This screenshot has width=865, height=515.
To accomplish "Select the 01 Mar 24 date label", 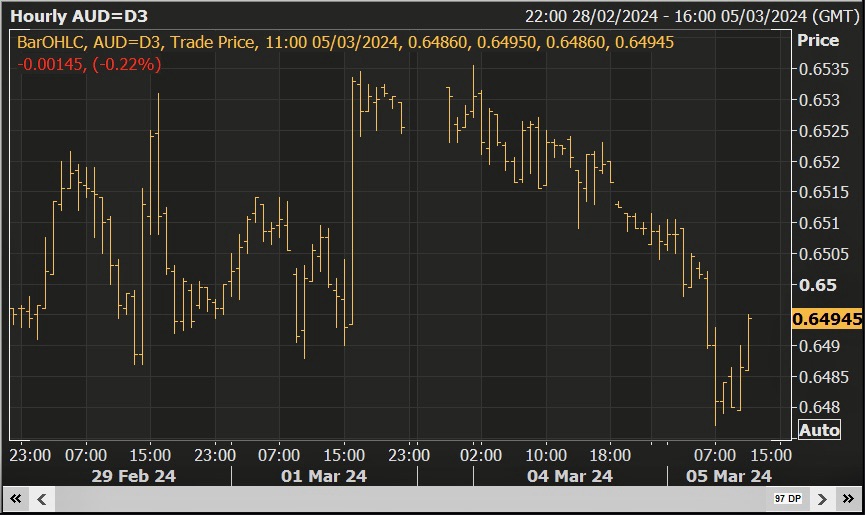I will pyautogui.click(x=323, y=476).
